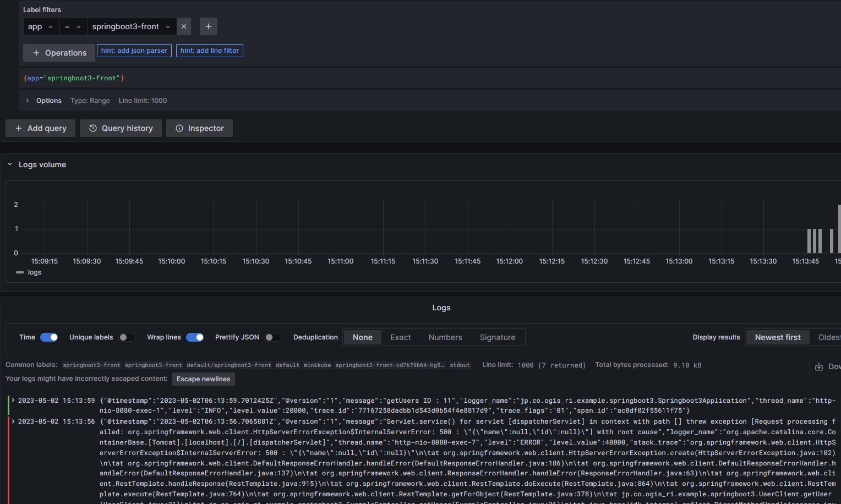Select Signature deduplication option

coord(498,337)
